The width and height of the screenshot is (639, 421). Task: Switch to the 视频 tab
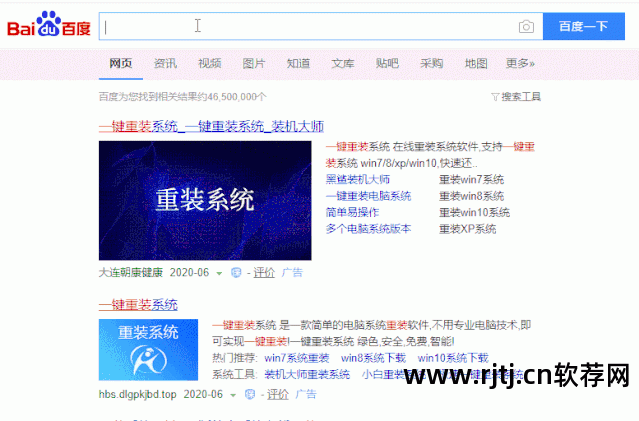point(209,64)
